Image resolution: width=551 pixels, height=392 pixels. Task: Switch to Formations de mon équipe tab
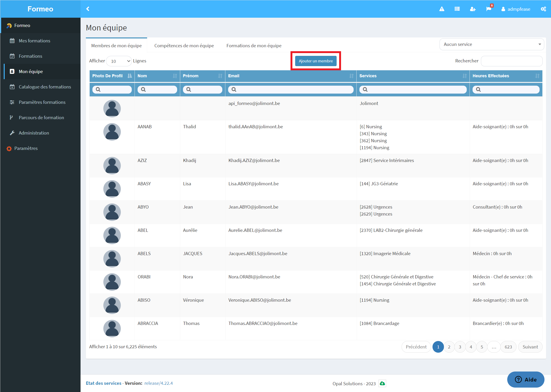254,46
